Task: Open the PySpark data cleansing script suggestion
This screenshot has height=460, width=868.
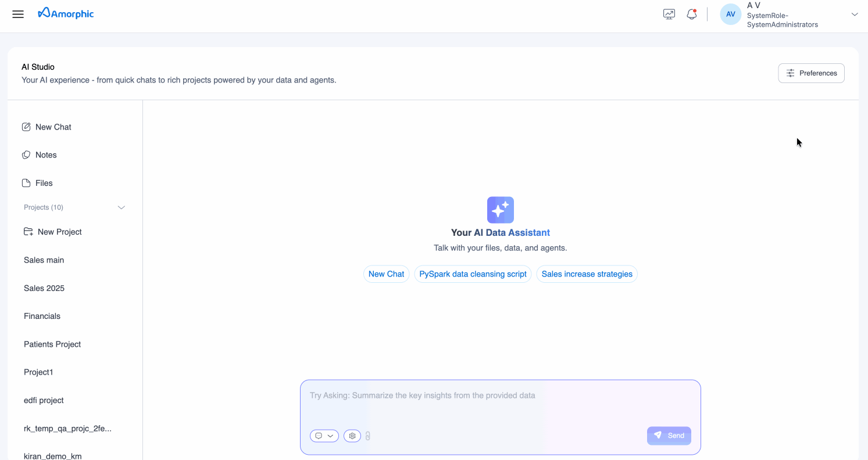Action: (x=473, y=274)
